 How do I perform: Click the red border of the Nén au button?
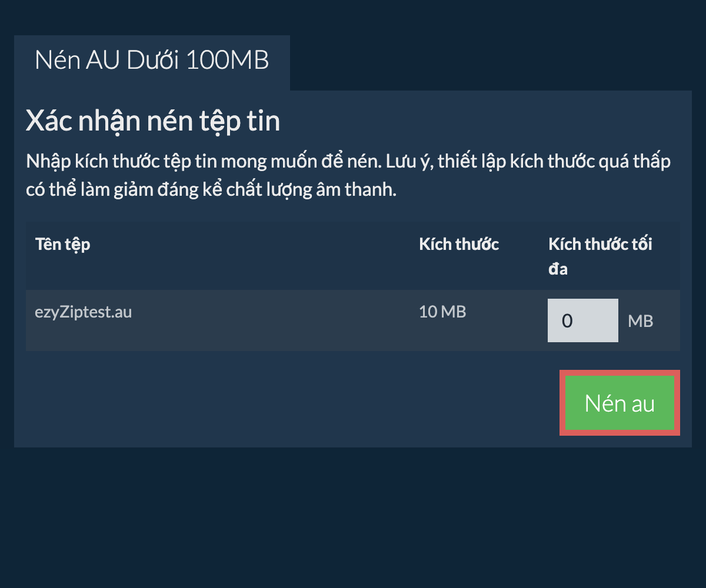(561, 403)
